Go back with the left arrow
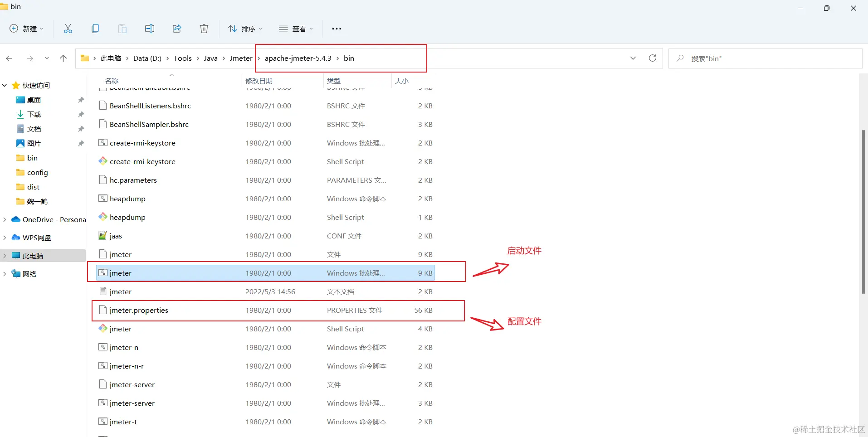This screenshot has width=868, height=437. (9, 58)
